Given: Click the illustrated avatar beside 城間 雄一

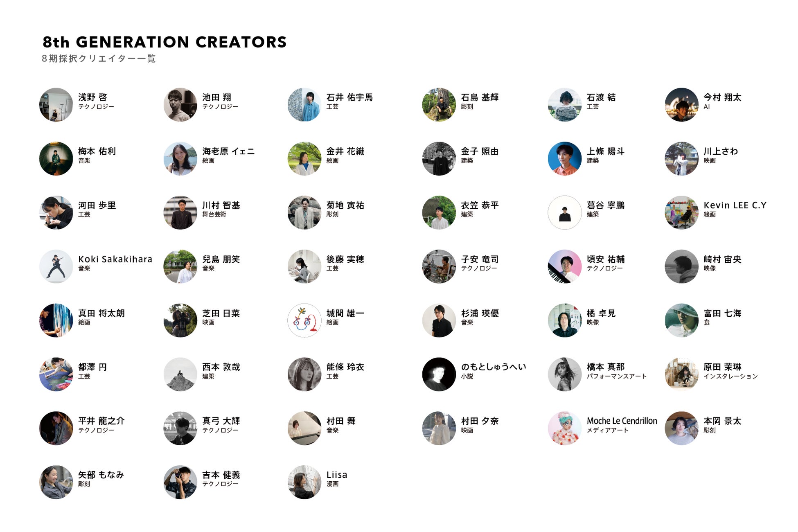Looking at the screenshot, I should tap(304, 320).
